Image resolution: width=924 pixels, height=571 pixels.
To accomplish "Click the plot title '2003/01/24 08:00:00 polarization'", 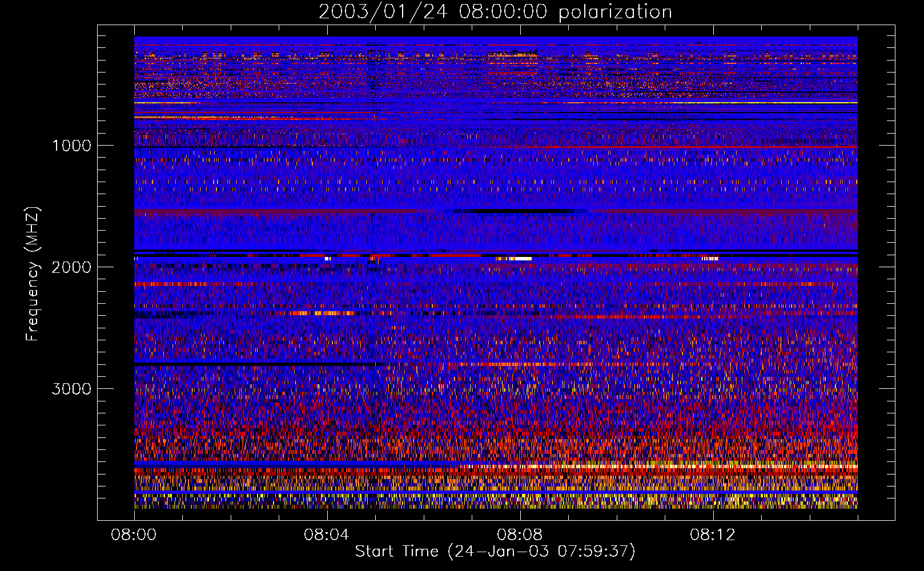I will point(495,12).
